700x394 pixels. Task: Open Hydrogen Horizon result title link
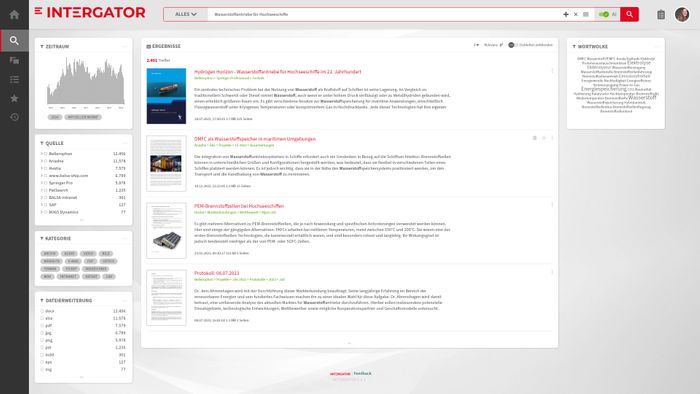[x=278, y=72]
